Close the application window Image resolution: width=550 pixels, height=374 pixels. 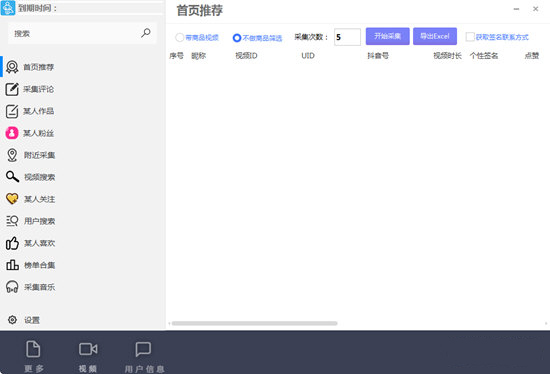click(x=536, y=9)
